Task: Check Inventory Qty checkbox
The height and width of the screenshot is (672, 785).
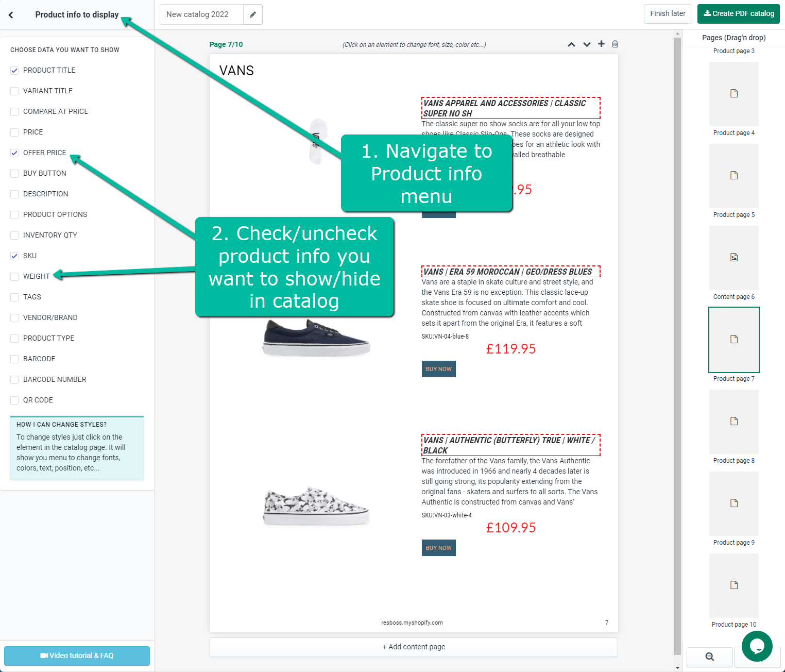Action: (14, 236)
